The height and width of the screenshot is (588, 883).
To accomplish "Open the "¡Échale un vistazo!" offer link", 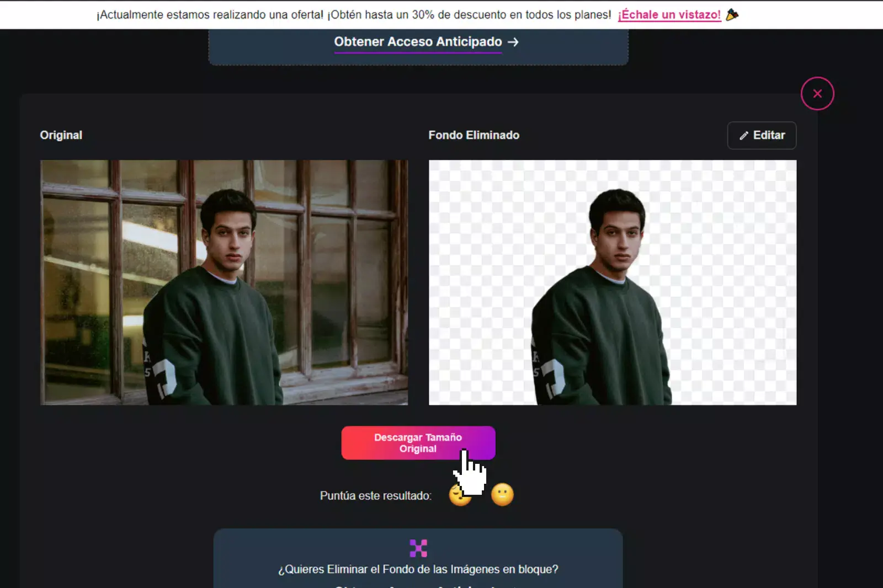I will coord(669,15).
